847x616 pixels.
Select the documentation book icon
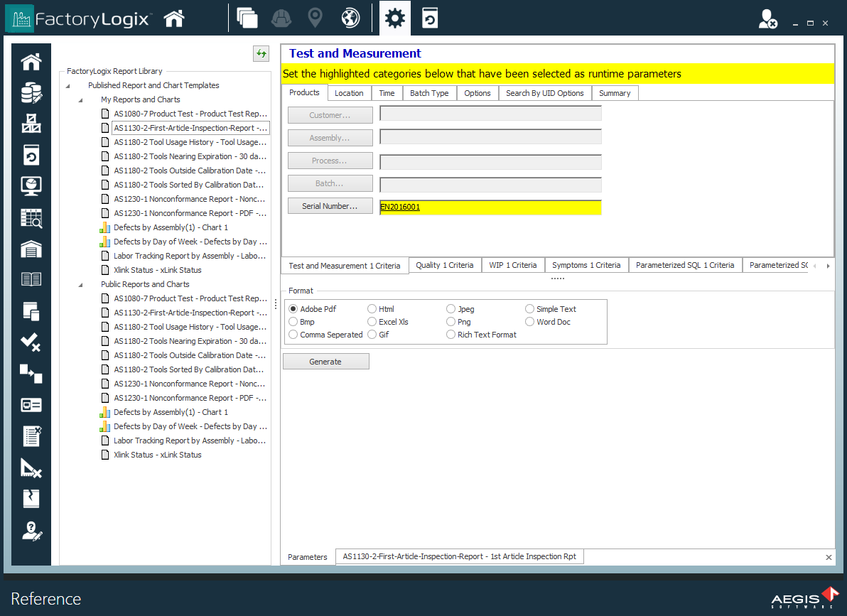[31, 279]
